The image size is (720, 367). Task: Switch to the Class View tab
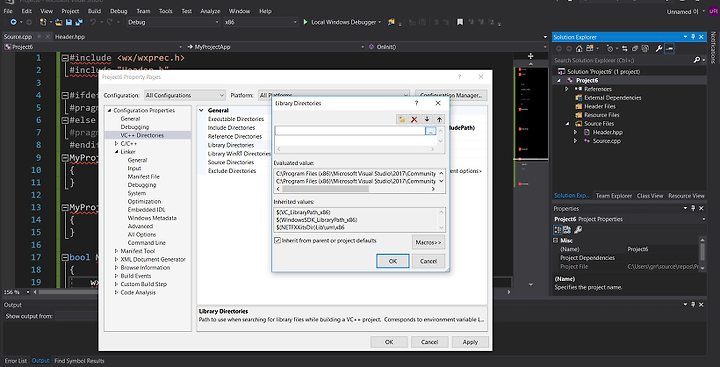[650, 196]
